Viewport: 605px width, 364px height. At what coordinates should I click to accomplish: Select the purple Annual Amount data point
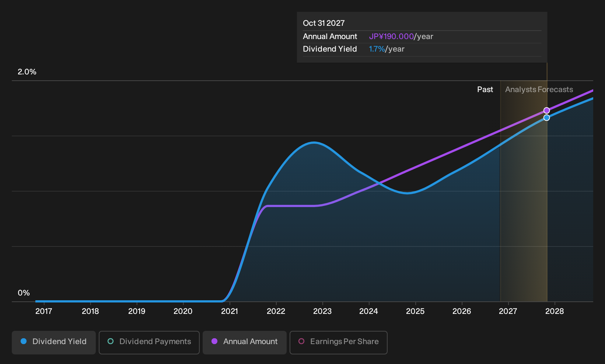click(547, 111)
